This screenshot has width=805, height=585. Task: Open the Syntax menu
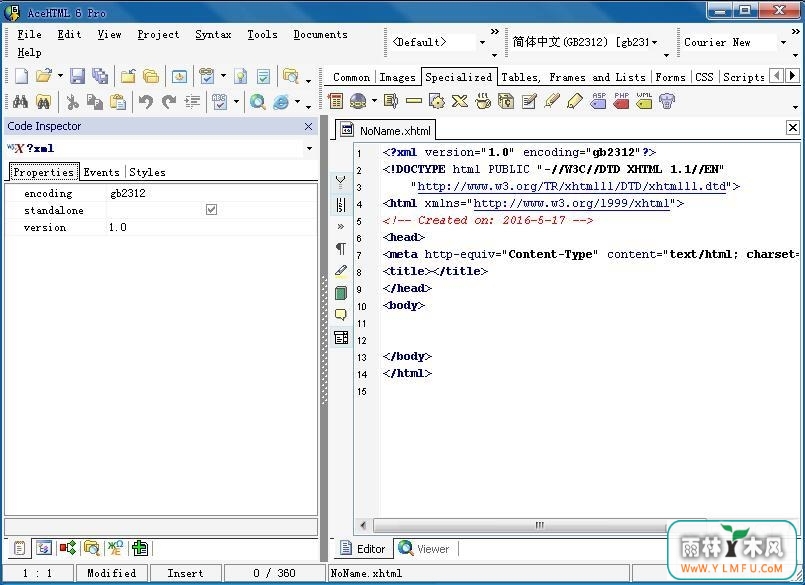pyautogui.click(x=213, y=34)
